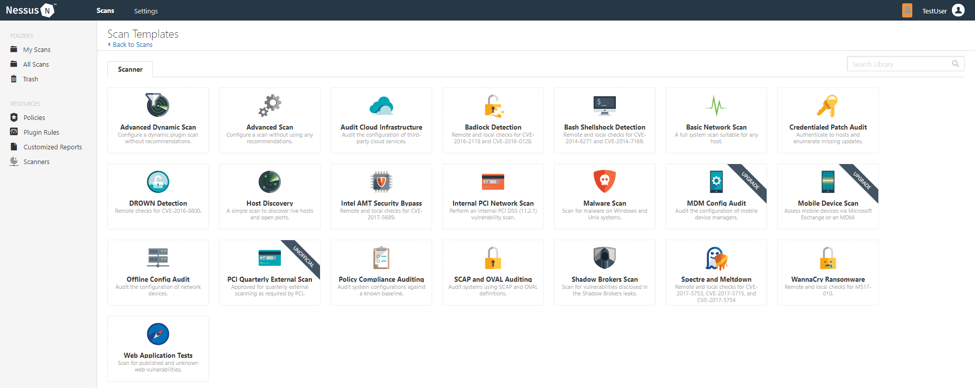Image resolution: width=975 pixels, height=388 pixels.
Task: Open Scanners in the sidebar
Action: (x=36, y=162)
